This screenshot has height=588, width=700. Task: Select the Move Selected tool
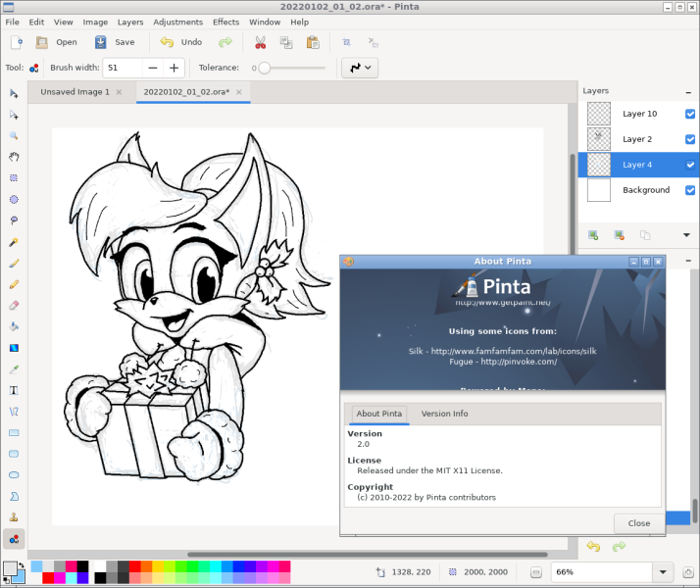14,94
